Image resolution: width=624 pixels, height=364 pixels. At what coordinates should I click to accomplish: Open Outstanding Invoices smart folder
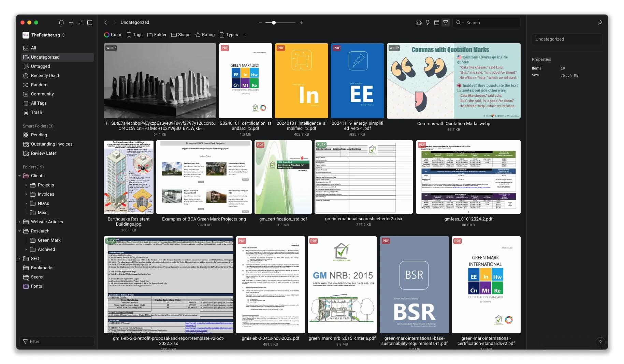click(58, 144)
